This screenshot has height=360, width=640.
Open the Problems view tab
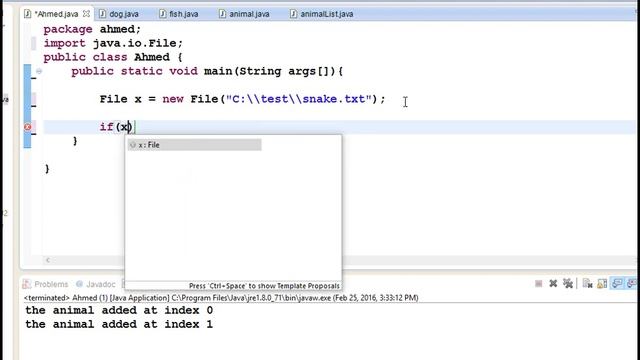(x=45, y=284)
